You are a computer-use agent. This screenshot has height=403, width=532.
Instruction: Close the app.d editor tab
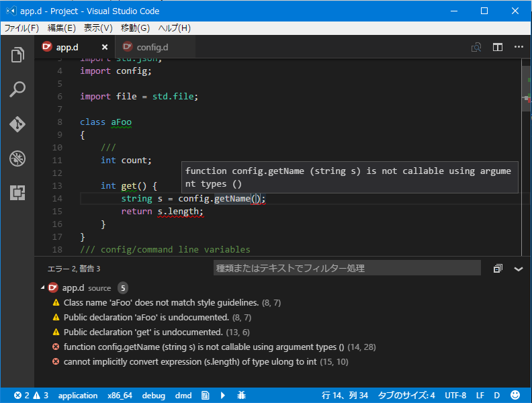click(105, 47)
